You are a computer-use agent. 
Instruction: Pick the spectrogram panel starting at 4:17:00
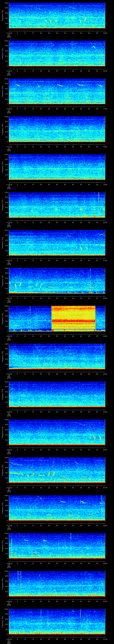57,129
